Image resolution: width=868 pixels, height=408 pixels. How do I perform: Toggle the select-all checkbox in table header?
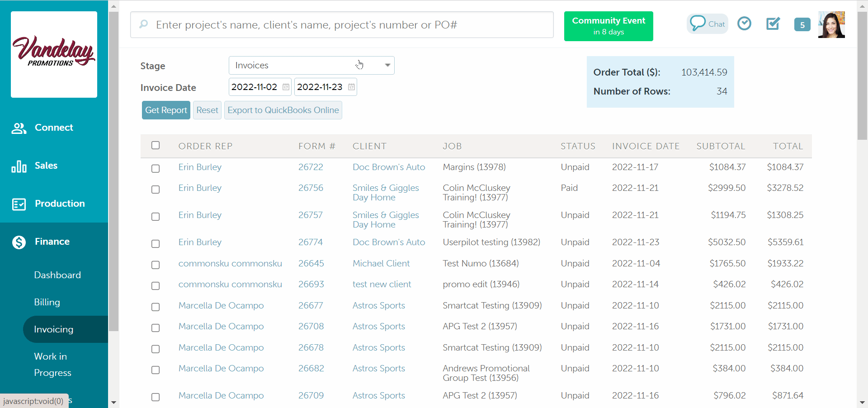click(x=156, y=146)
